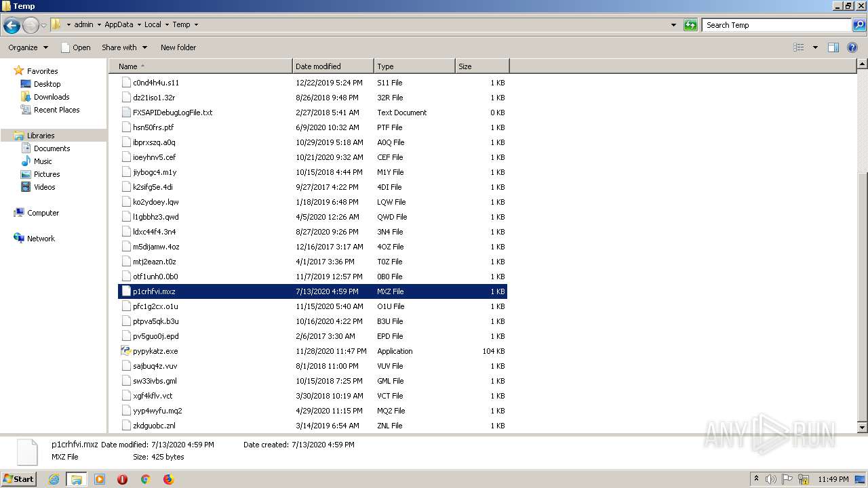Click New folder button
Image resolution: width=868 pixels, height=488 pixels.
(x=178, y=47)
